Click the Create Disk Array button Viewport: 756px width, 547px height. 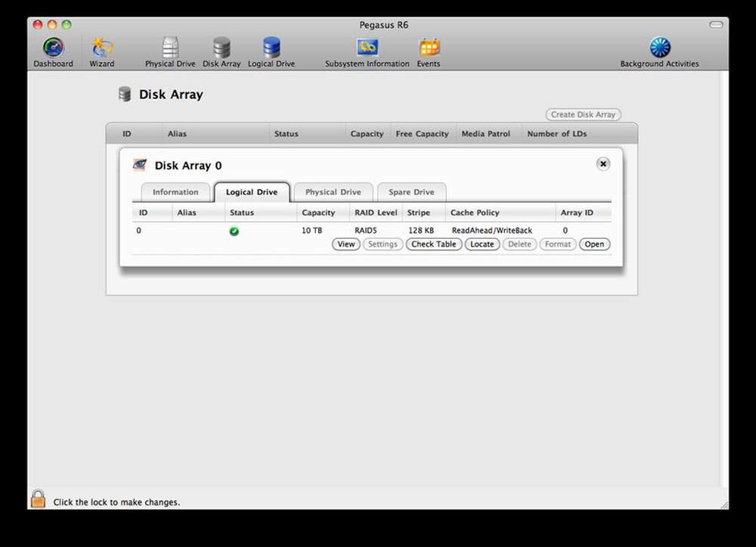(x=583, y=115)
